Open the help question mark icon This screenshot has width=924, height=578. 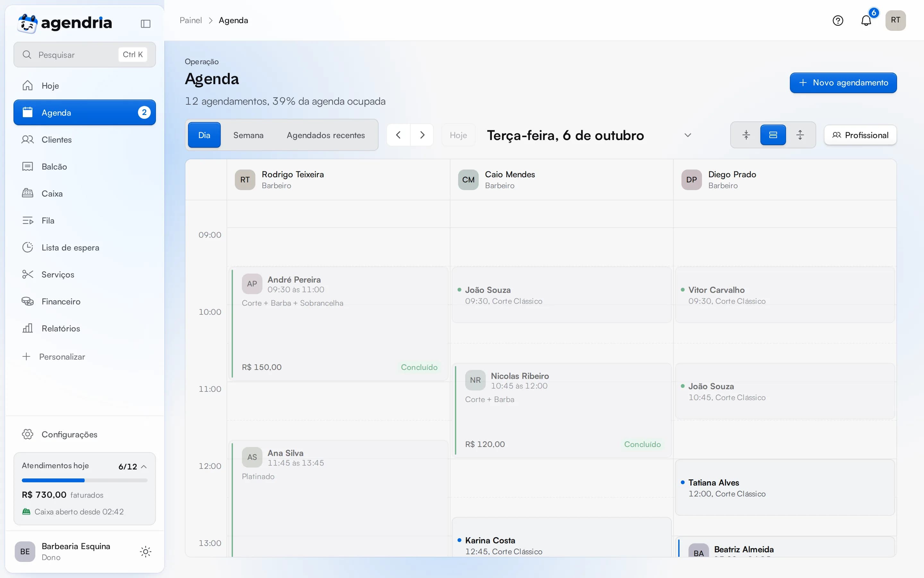(x=838, y=21)
